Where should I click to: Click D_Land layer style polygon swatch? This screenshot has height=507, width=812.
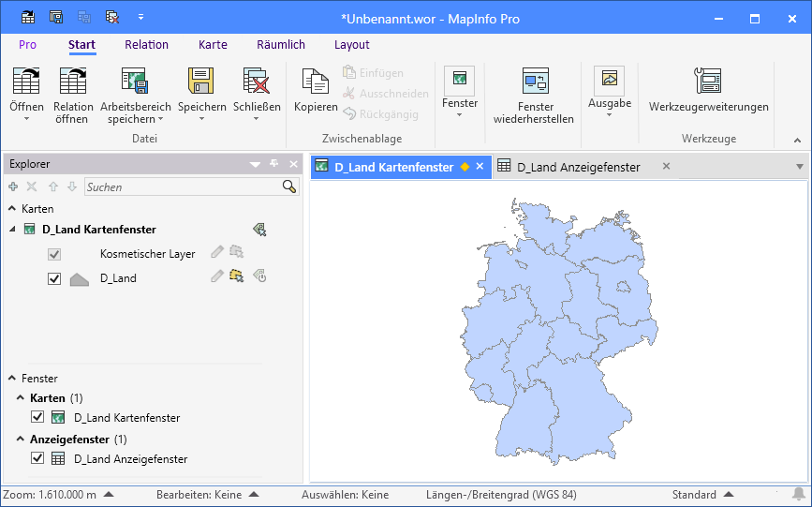click(x=80, y=279)
